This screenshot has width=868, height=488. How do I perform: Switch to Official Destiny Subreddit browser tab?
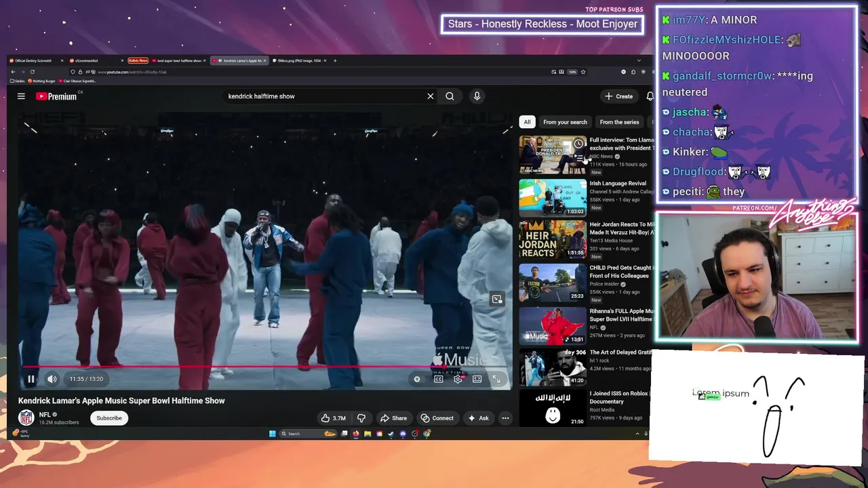(35, 60)
